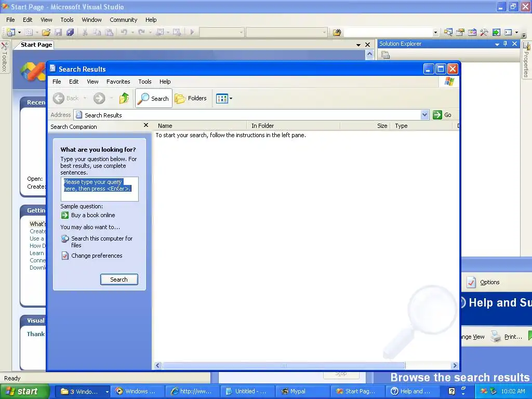
Task: Click the Open File folder icon in Visual Studio
Action: click(x=46, y=32)
